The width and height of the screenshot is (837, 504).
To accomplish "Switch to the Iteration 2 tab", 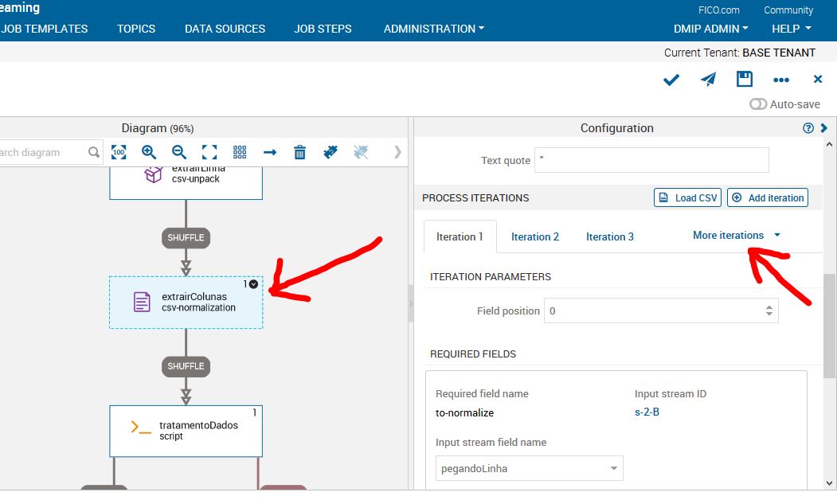I will click(x=534, y=236).
